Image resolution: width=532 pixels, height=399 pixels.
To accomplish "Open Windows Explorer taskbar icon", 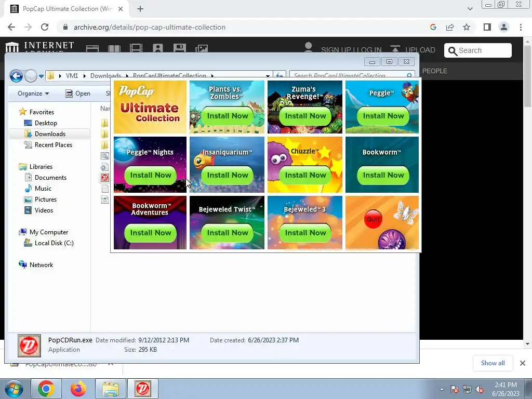I will [x=111, y=389].
